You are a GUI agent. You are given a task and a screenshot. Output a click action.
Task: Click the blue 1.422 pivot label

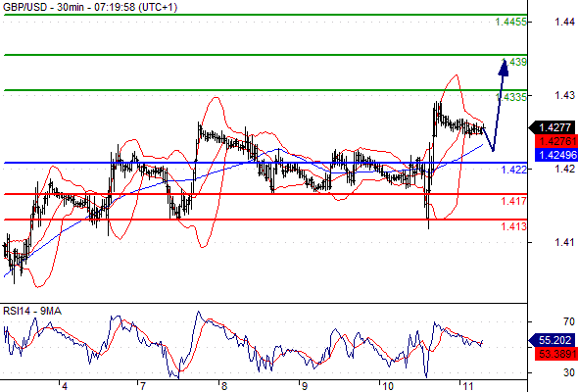514,170
